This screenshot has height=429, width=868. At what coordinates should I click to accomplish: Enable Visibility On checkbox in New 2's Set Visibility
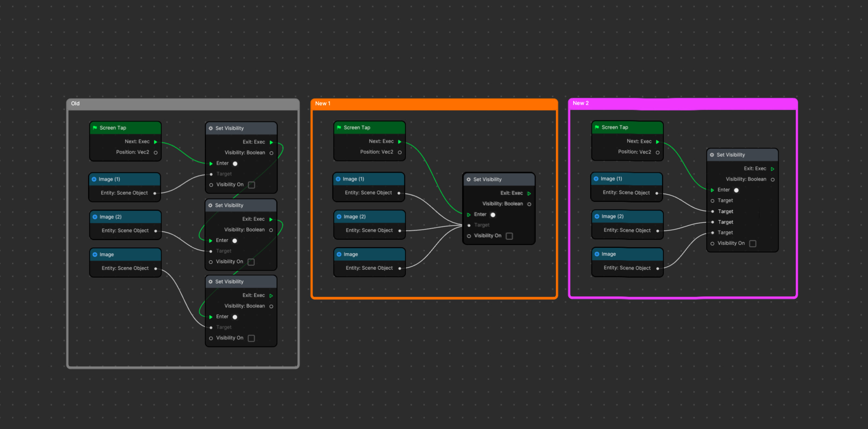click(752, 243)
